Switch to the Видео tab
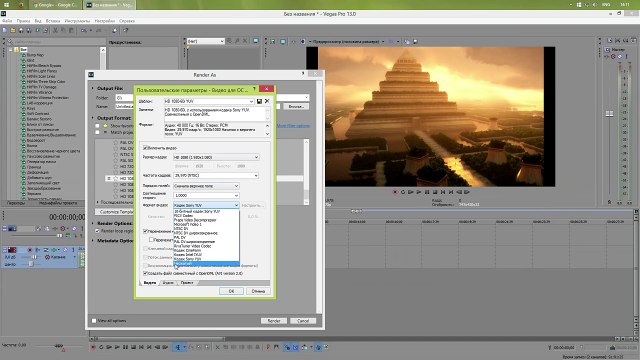The width and height of the screenshot is (640, 360). [150, 282]
